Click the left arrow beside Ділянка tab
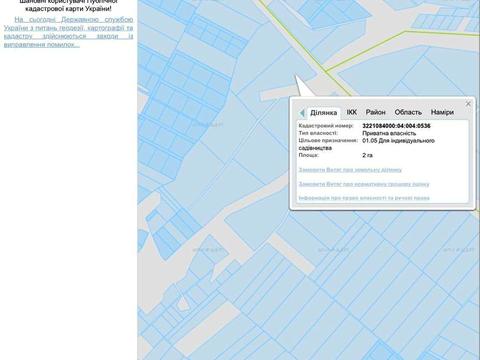480x360 pixels. (302, 113)
